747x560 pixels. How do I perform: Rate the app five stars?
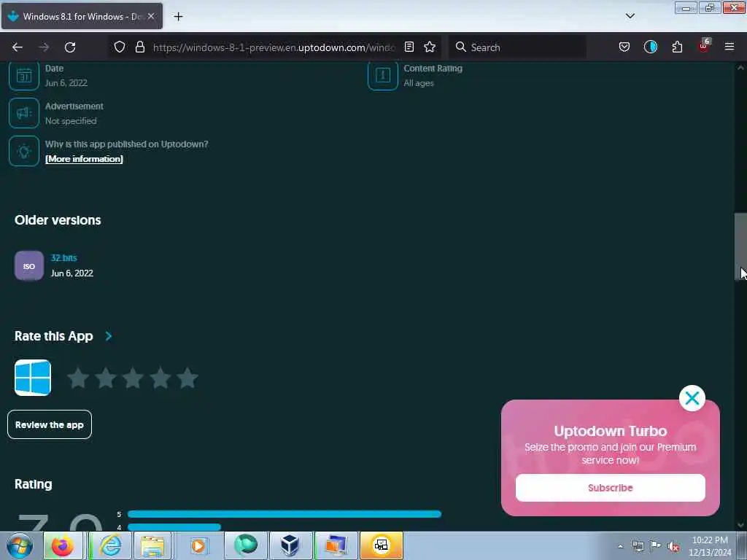pos(187,378)
